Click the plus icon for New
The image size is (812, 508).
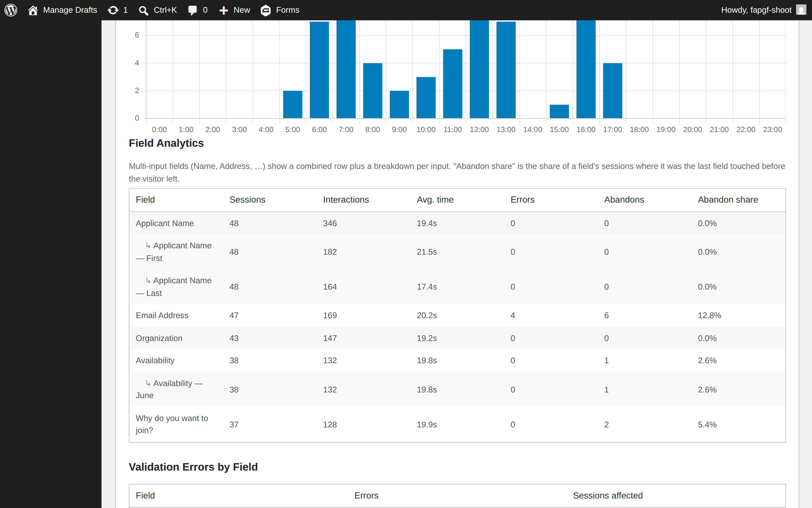(224, 10)
